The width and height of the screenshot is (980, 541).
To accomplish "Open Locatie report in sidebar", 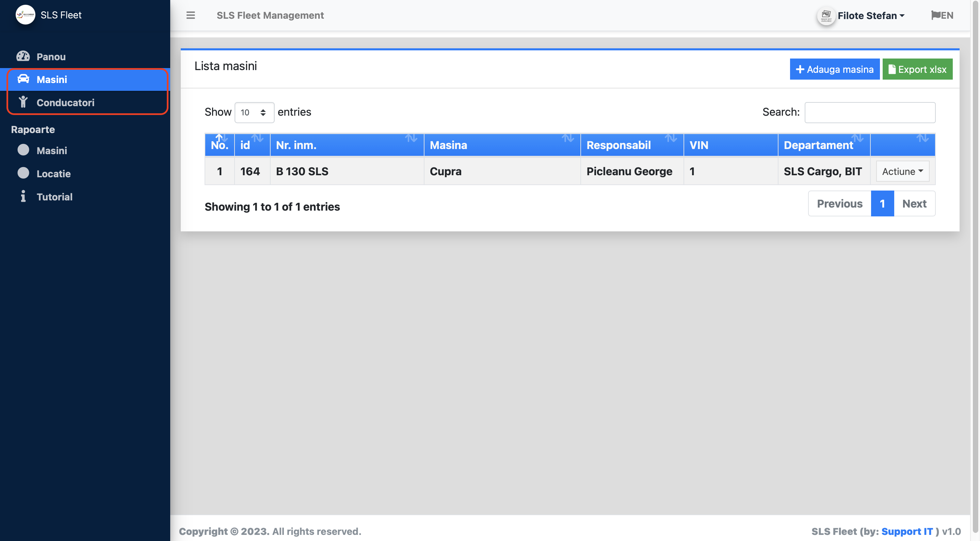I will click(x=53, y=174).
